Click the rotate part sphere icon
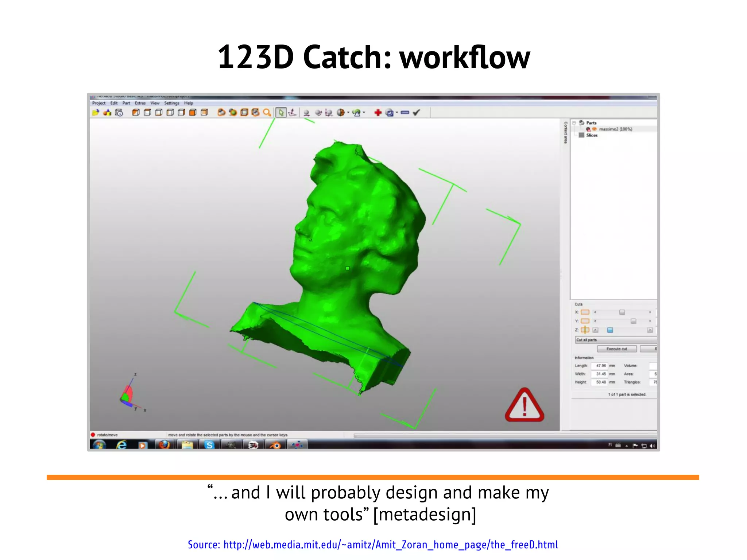Viewport: 747px width, 560px height. (318, 113)
